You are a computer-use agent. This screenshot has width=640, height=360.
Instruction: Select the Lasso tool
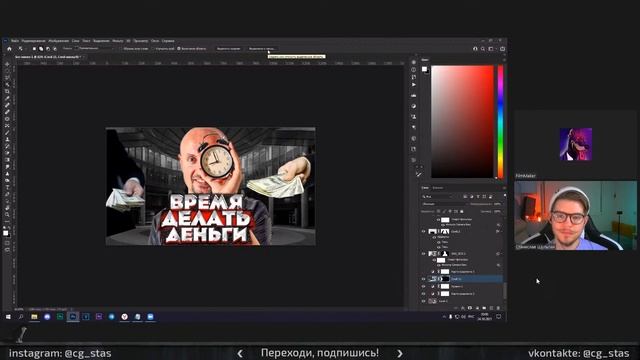pos(7,78)
